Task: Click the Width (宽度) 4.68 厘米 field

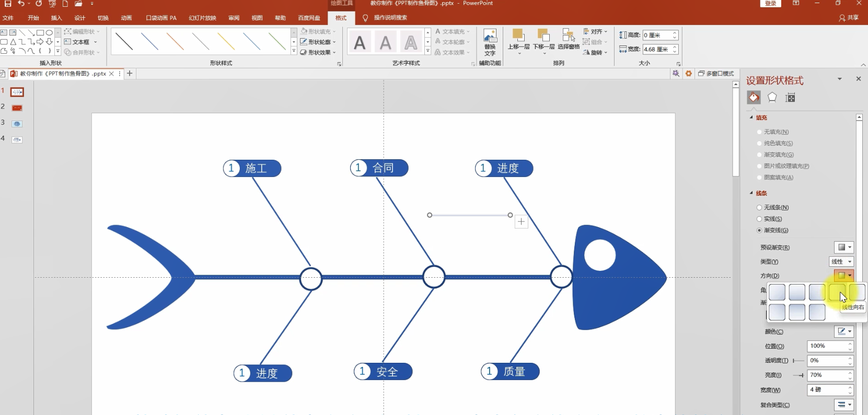Action: click(661, 49)
